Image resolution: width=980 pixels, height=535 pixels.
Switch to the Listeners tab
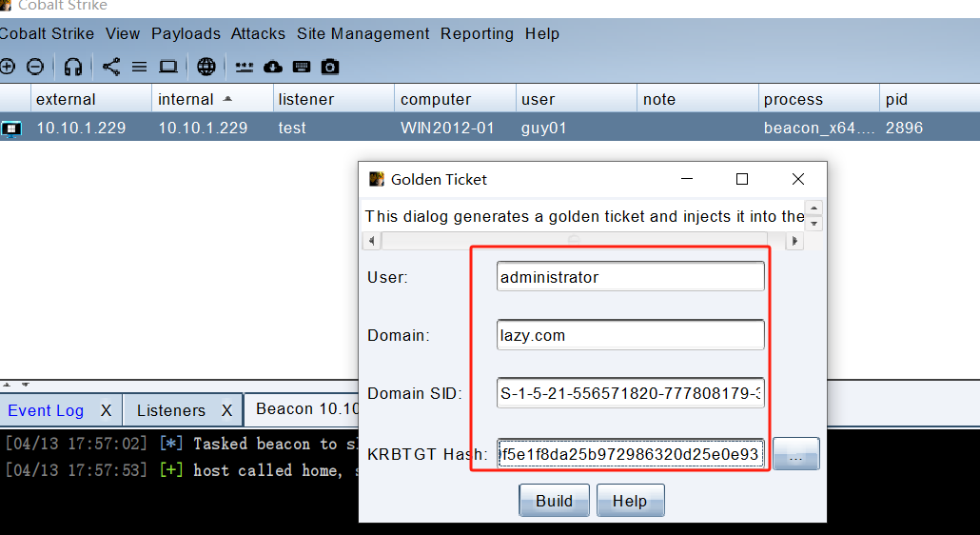point(171,410)
